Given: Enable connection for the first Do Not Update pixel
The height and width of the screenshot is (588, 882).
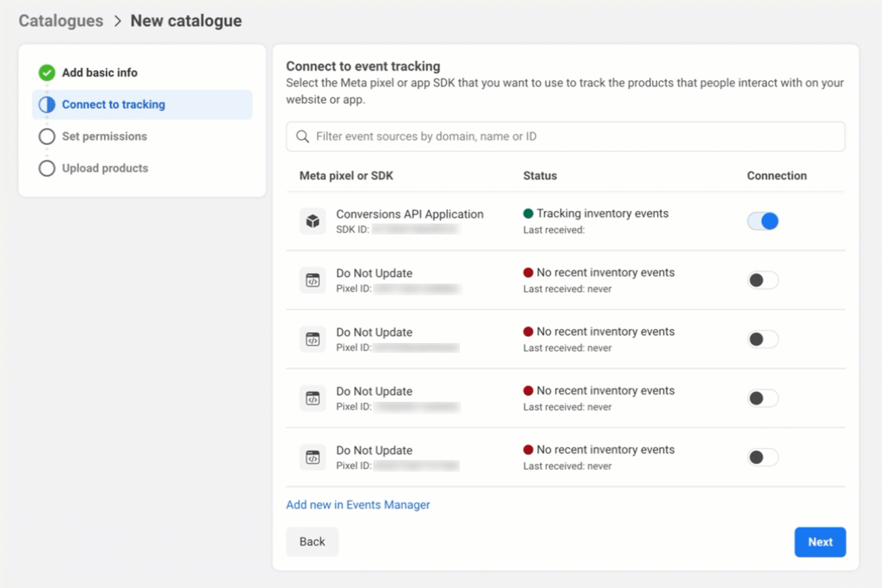Looking at the screenshot, I should pyautogui.click(x=762, y=280).
